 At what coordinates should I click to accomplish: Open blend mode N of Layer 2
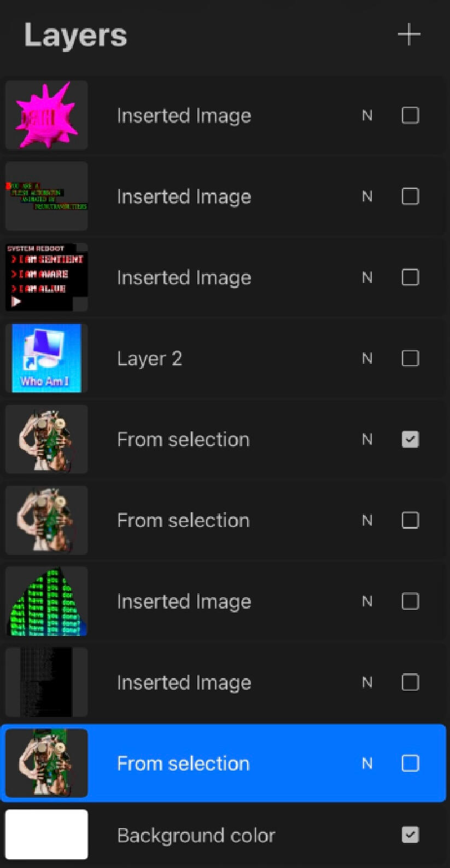(x=367, y=358)
